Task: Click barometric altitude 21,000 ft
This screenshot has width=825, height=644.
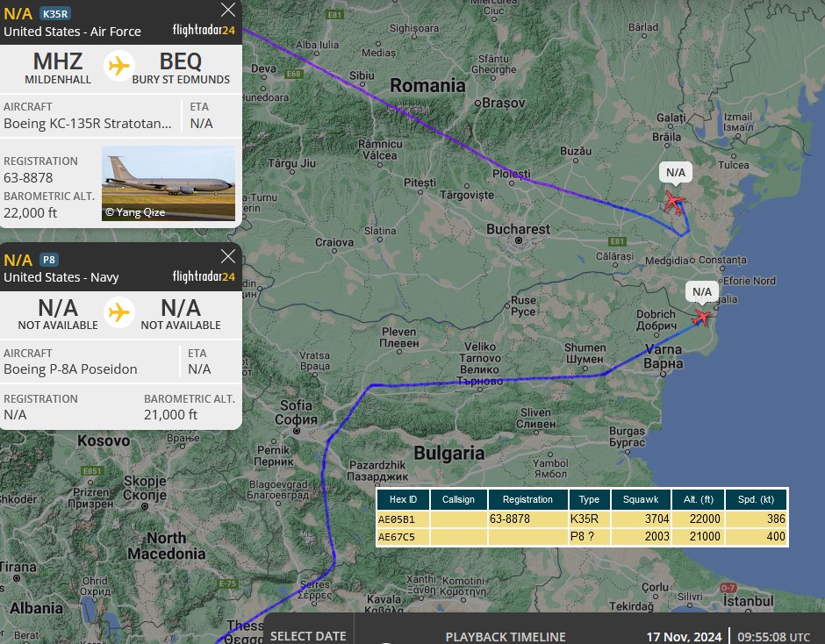Action: 171,415
